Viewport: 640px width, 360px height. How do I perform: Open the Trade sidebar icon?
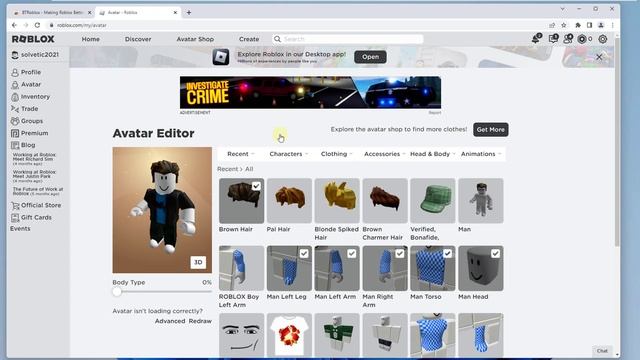[15, 109]
